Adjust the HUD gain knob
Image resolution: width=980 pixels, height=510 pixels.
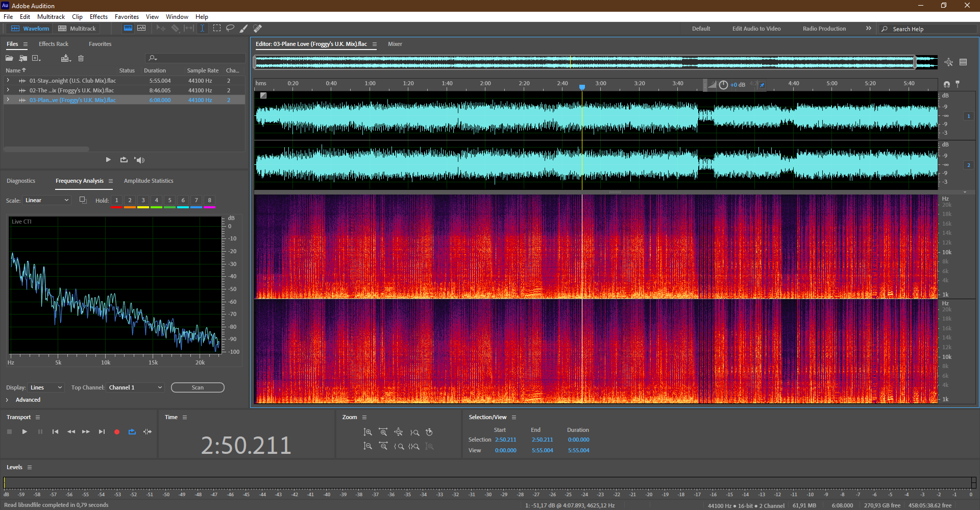tap(723, 85)
